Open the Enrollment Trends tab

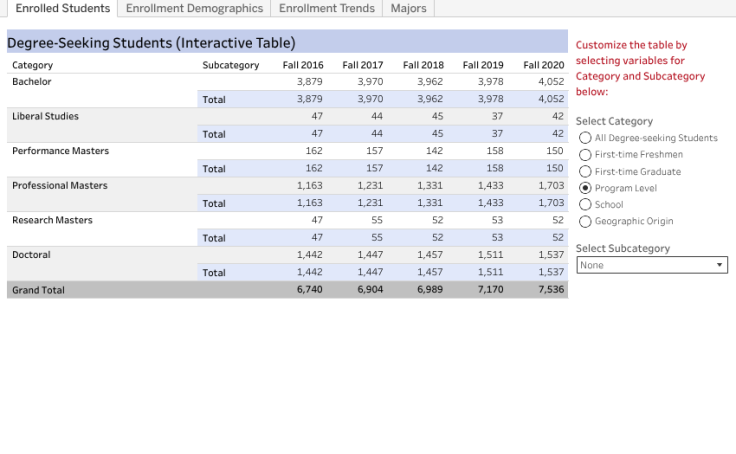tap(326, 8)
